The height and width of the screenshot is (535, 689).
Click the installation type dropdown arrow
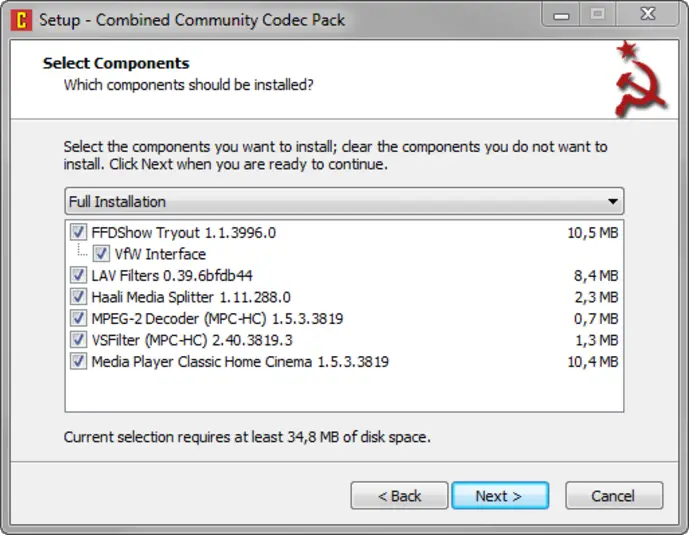[x=612, y=201]
